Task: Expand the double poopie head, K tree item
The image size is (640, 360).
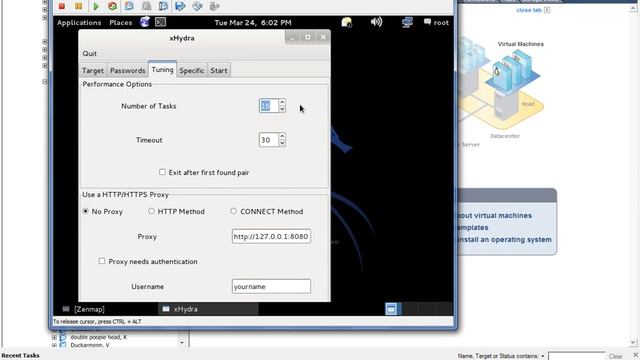Action: tap(54, 337)
